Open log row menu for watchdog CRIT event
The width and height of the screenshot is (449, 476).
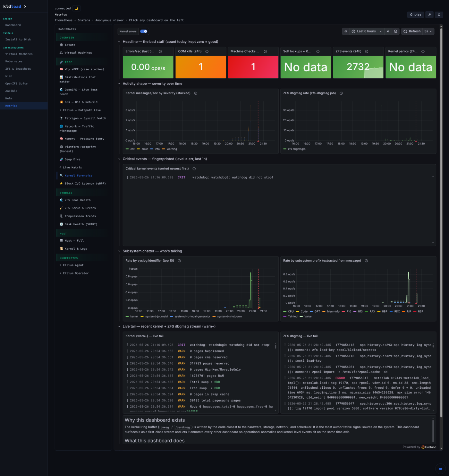point(127,177)
